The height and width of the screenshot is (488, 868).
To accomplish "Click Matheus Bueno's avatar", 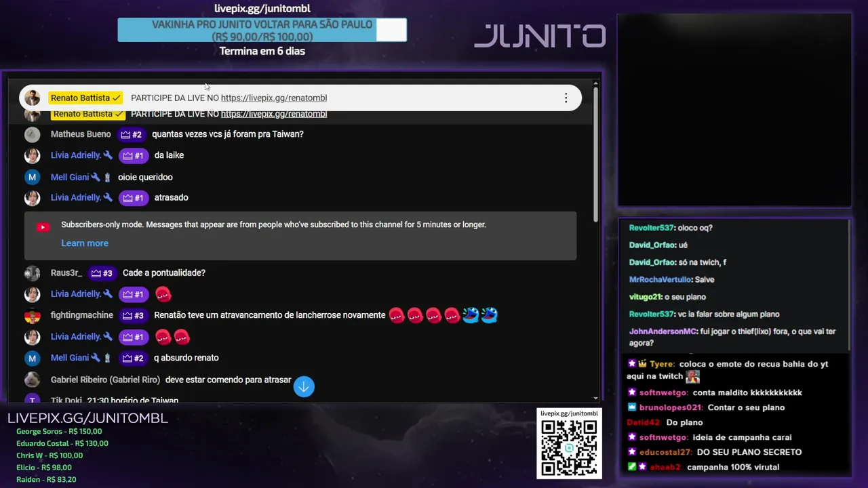I will 32,134.
